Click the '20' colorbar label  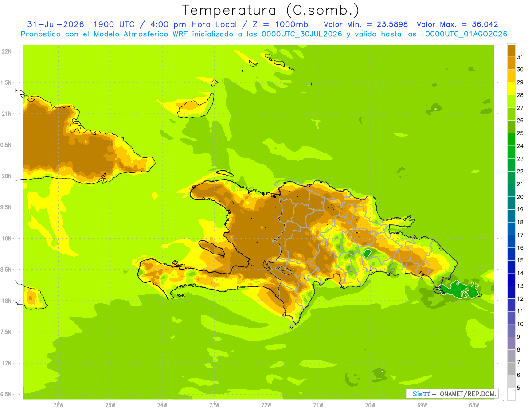[x=520, y=197]
